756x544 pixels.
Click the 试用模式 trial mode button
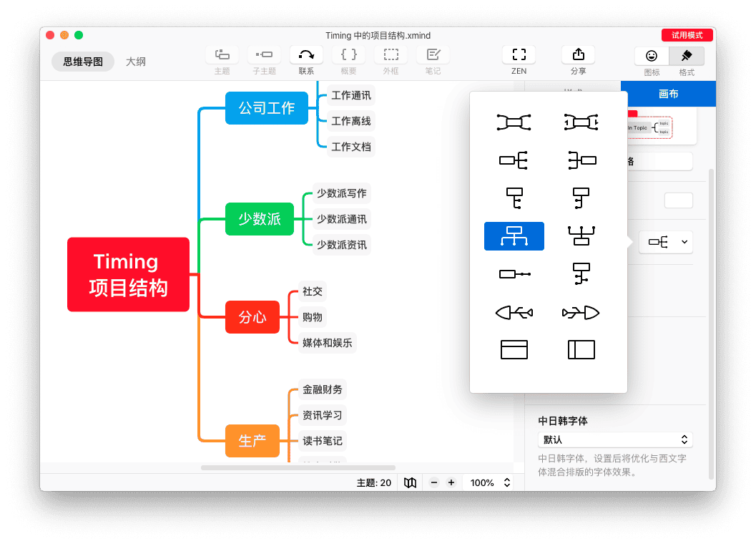(x=687, y=35)
